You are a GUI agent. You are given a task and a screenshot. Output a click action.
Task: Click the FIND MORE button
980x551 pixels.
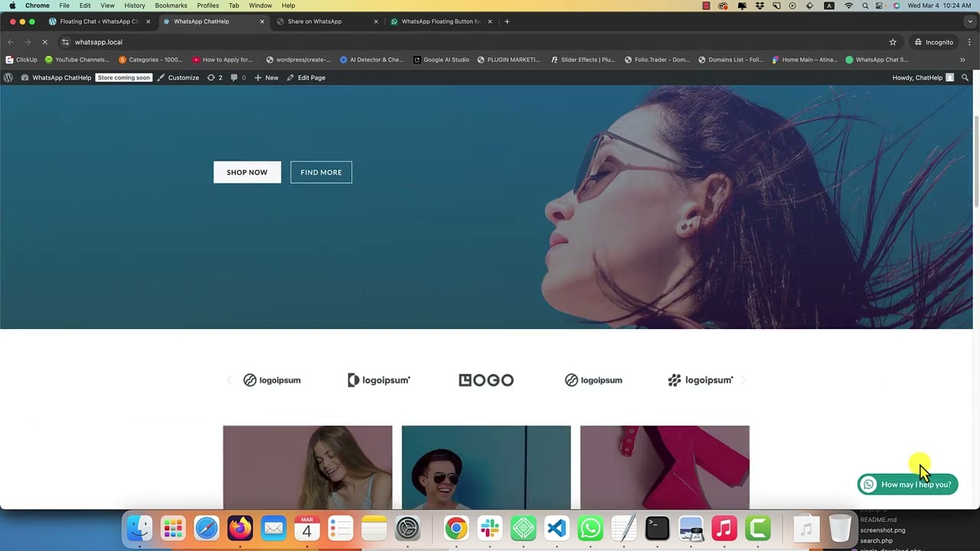click(x=321, y=172)
